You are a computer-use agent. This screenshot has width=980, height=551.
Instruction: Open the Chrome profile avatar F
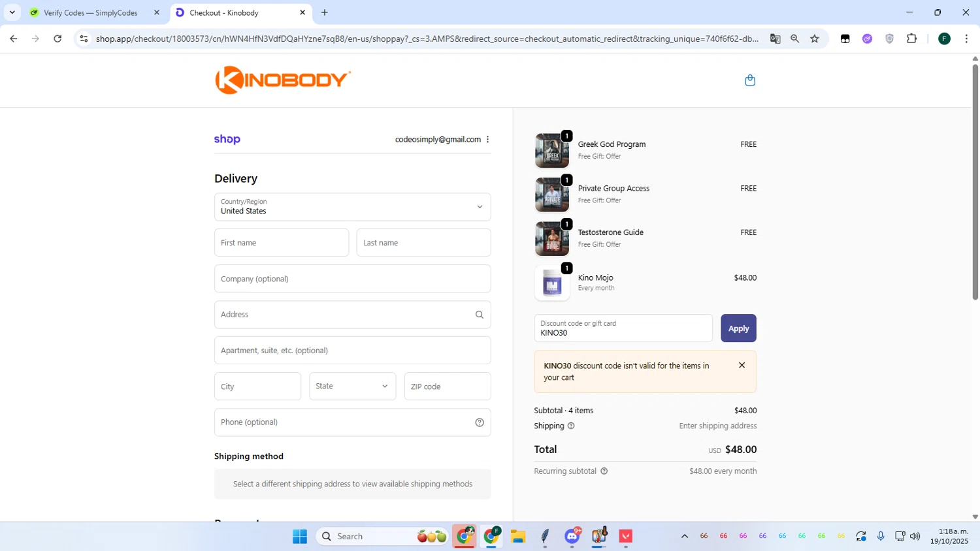944,39
